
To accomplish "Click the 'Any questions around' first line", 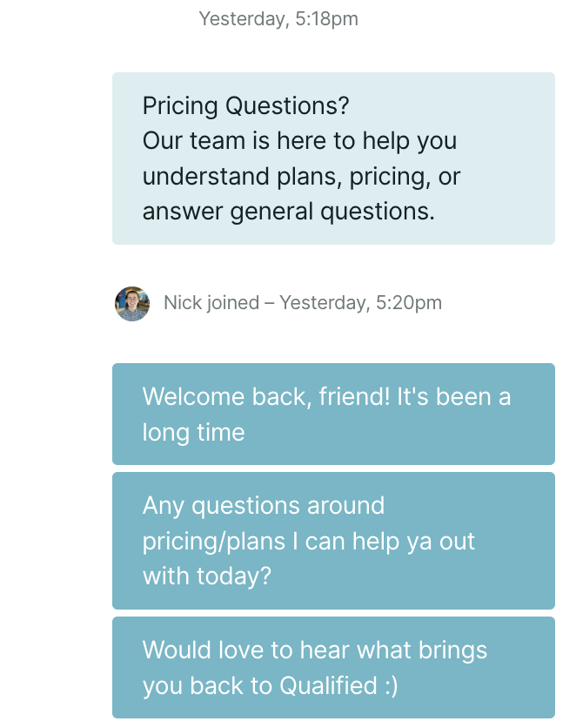I will (264, 506).
